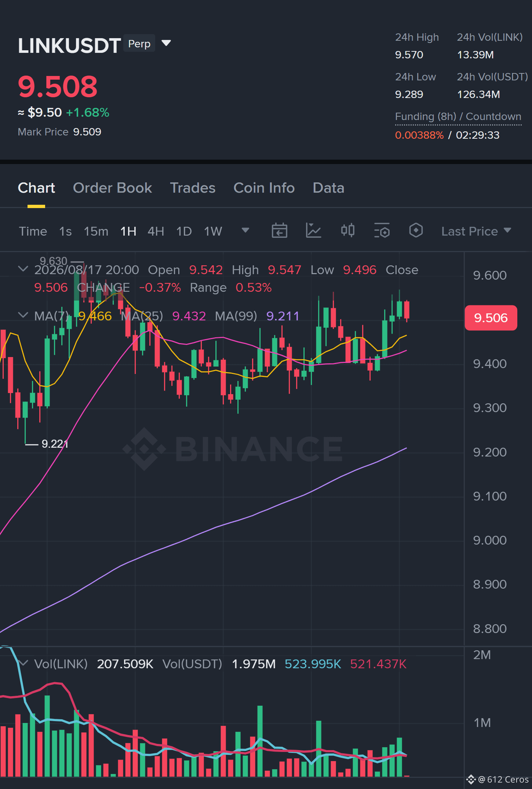Select the 4H interval
Image resolution: width=532 pixels, height=789 pixels.
156,231
